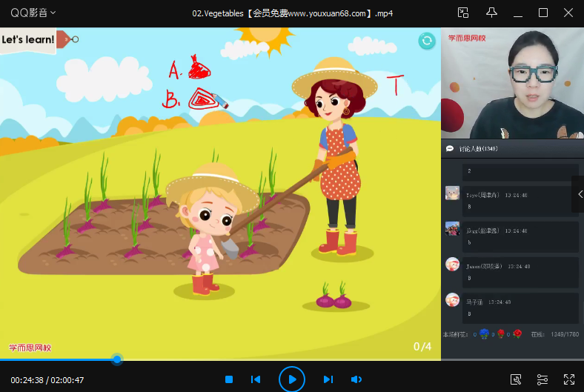Enter fullscreen mode
The width and height of the screenshot is (584, 392).
pyautogui.click(x=568, y=379)
